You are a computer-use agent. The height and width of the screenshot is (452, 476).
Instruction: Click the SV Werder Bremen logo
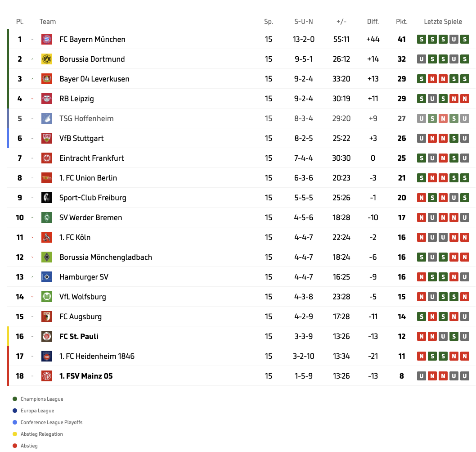point(47,217)
